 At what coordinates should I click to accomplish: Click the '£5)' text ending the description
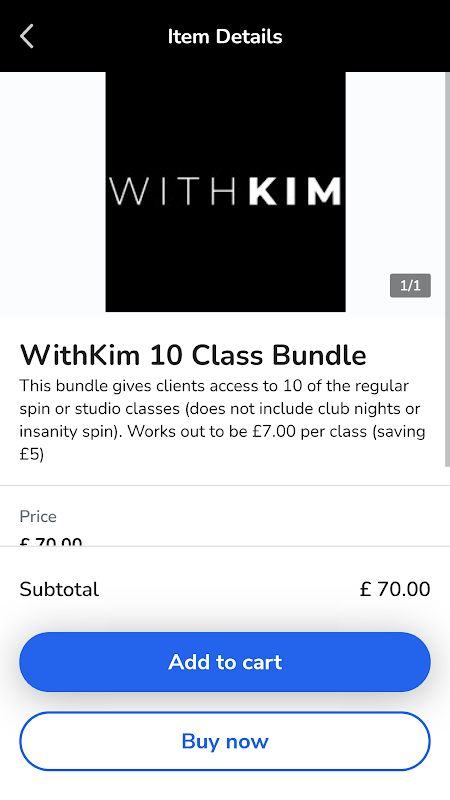32,454
